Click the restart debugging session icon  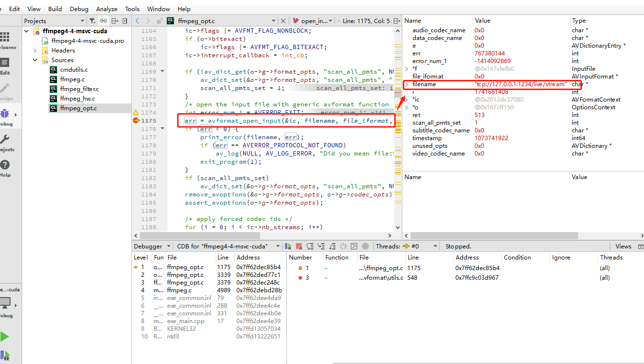(x=344, y=246)
